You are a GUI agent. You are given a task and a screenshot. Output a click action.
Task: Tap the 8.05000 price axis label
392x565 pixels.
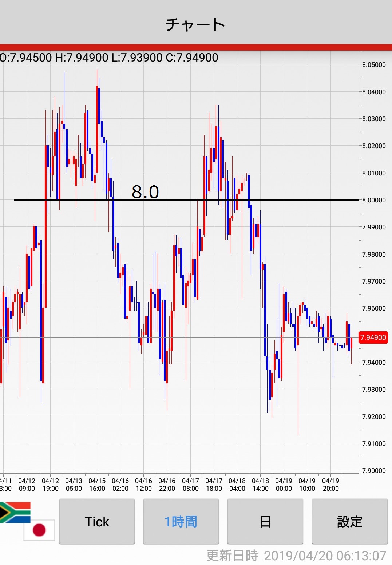coord(374,65)
